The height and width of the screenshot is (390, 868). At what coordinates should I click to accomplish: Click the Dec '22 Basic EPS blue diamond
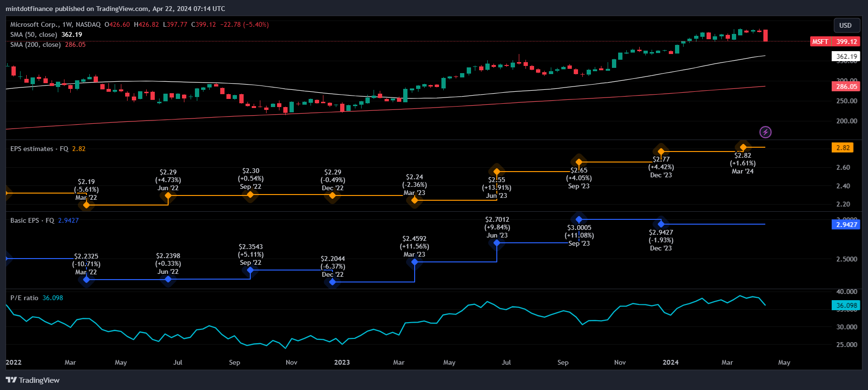332,282
